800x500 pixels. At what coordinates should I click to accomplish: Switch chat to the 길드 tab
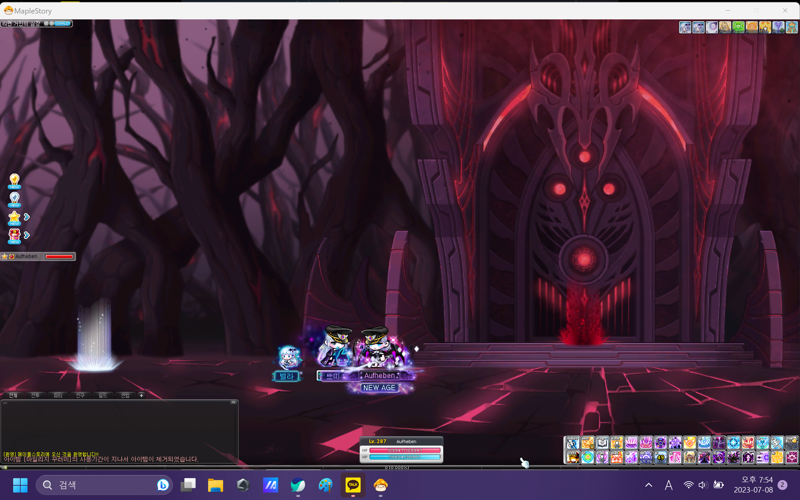(x=103, y=395)
